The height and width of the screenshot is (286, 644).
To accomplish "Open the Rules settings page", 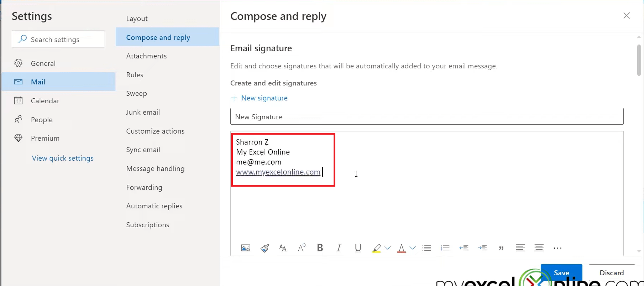I will (x=167, y=75).
